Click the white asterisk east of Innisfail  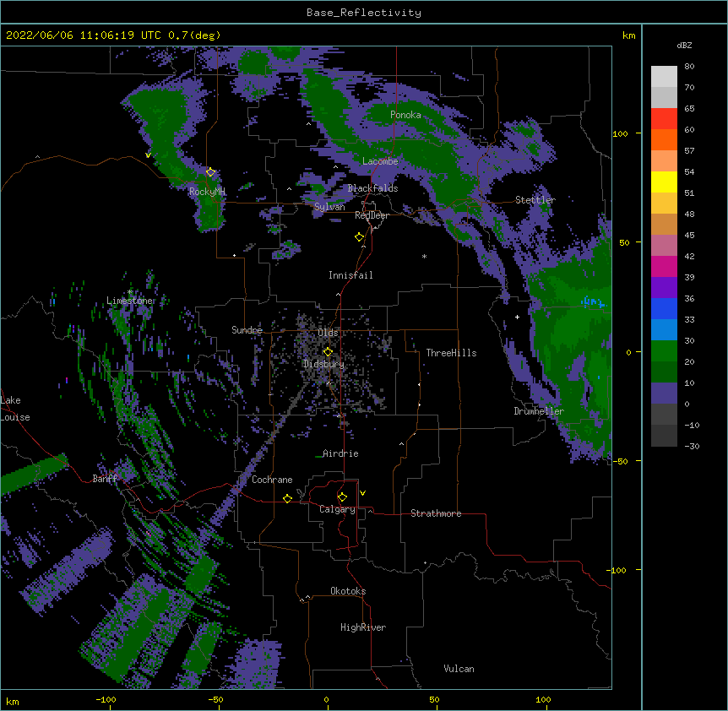pyautogui.click(x=424, y=256)
